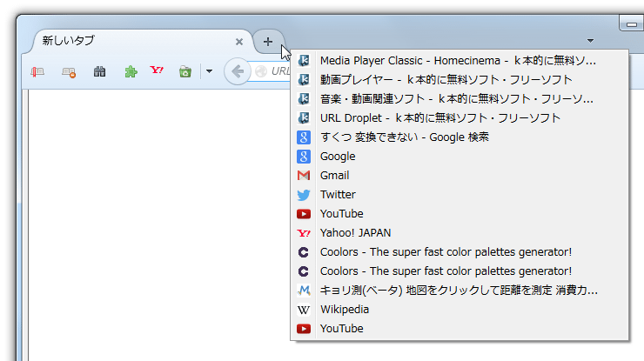Click the bookmark with red minus icon
This screenshot has width=644, height=361.
tap(69, 72)
